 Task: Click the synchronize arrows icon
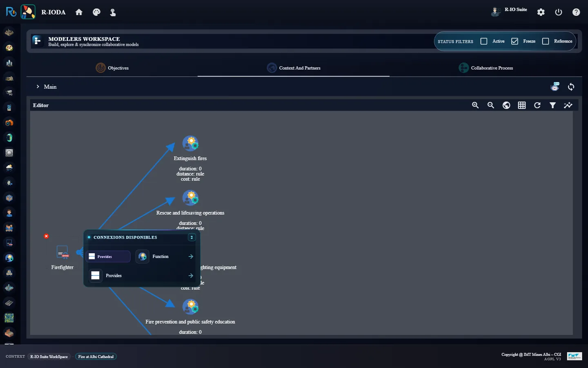point(571,87)
